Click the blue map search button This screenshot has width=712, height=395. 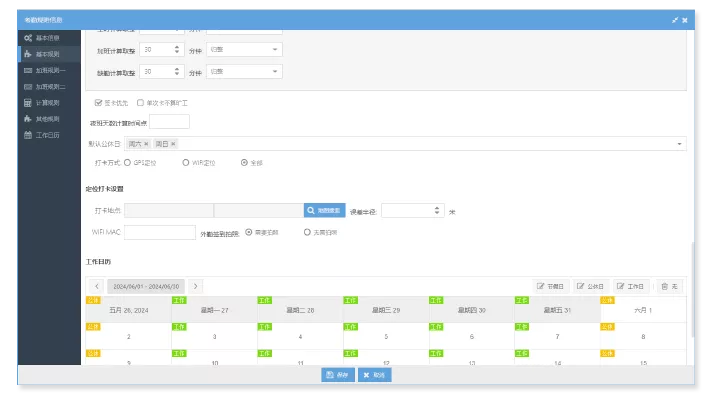pos(325,210)
